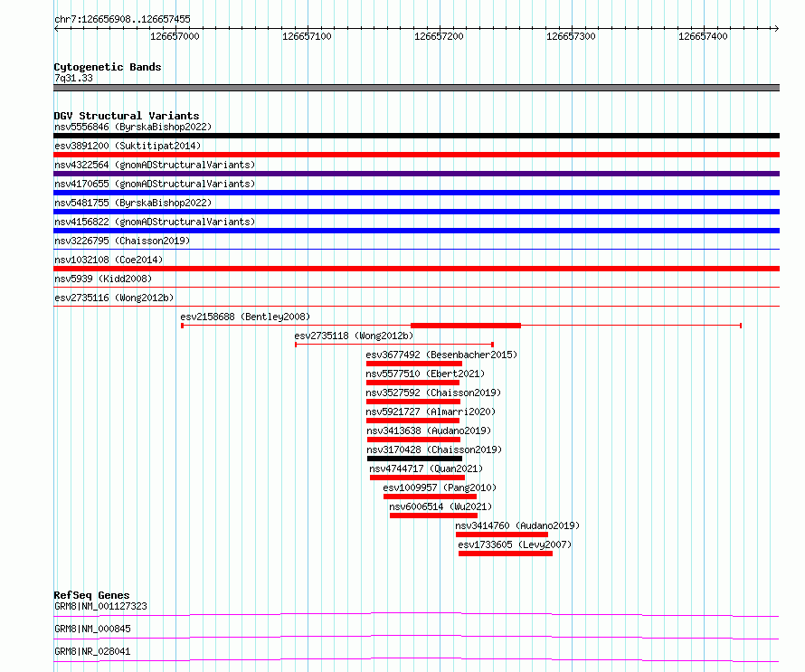Open the GRM8|NM_000845 transcript label
Viewport: 805px width, 672px height.
pyautogui.click(x=92, y=629)
